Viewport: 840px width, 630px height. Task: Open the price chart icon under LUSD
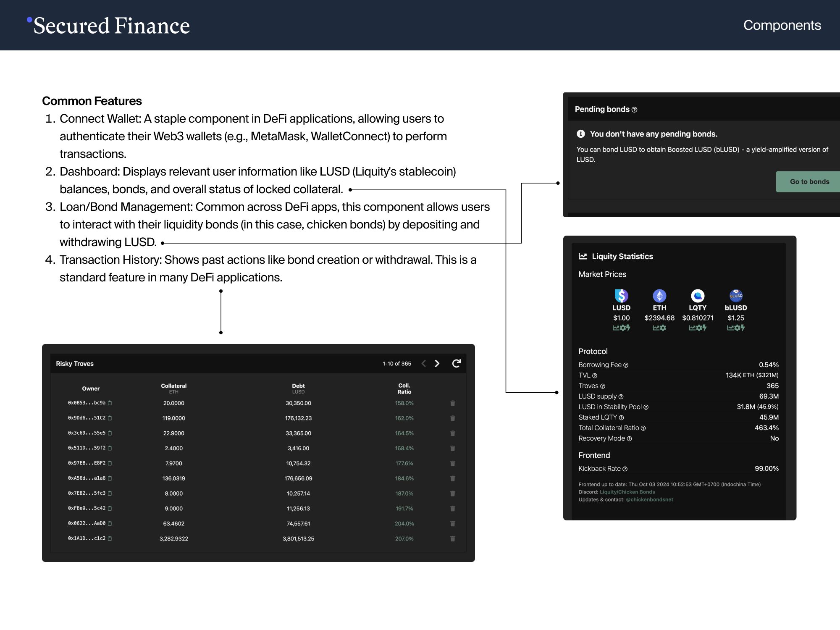tap(616, 328)
